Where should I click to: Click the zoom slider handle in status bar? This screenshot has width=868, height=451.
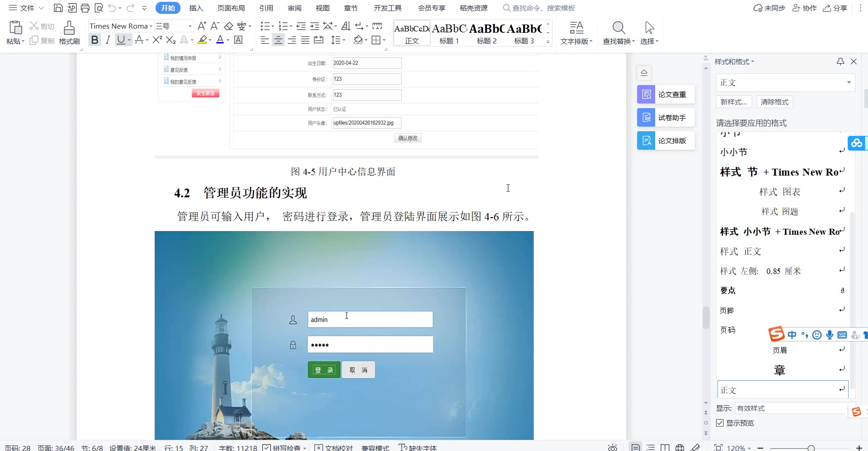pyautogui.click(x=811, y=448)
